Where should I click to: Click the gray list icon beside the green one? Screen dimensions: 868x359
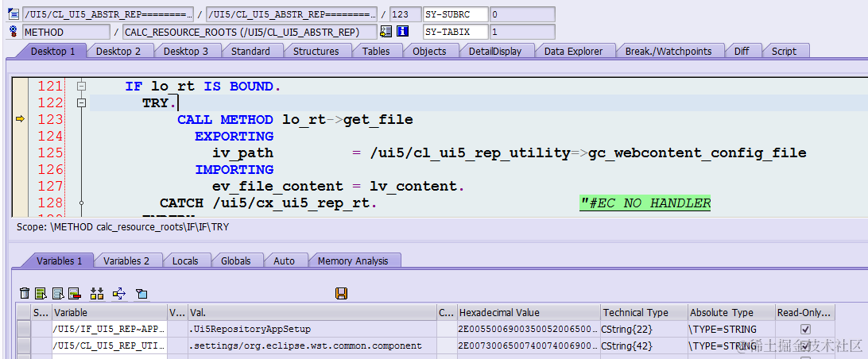[x=58, y=294]
